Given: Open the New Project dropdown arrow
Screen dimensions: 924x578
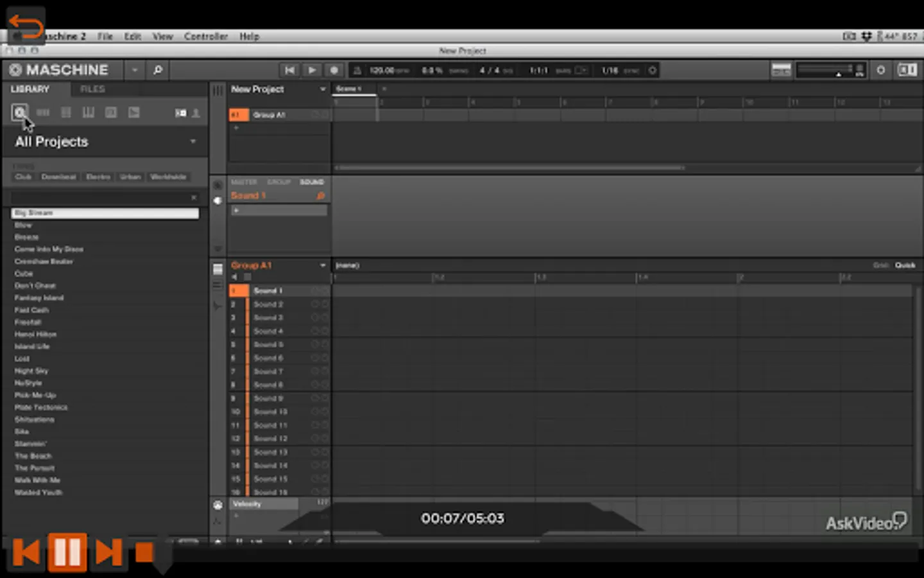Looking at the screenshot, I should point(322,89).
